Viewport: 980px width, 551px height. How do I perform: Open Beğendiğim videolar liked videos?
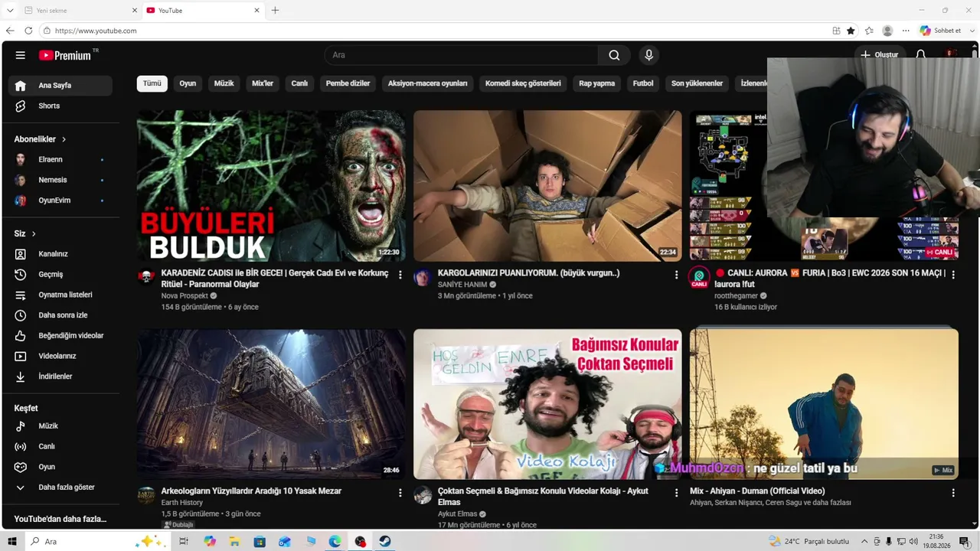pyautogui.click(x=60, y=335)
